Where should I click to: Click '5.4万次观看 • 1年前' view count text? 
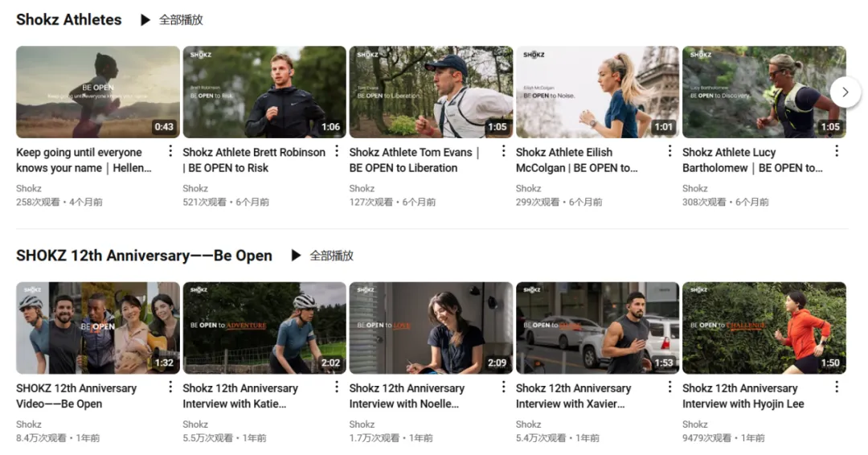tap(558, 438)
